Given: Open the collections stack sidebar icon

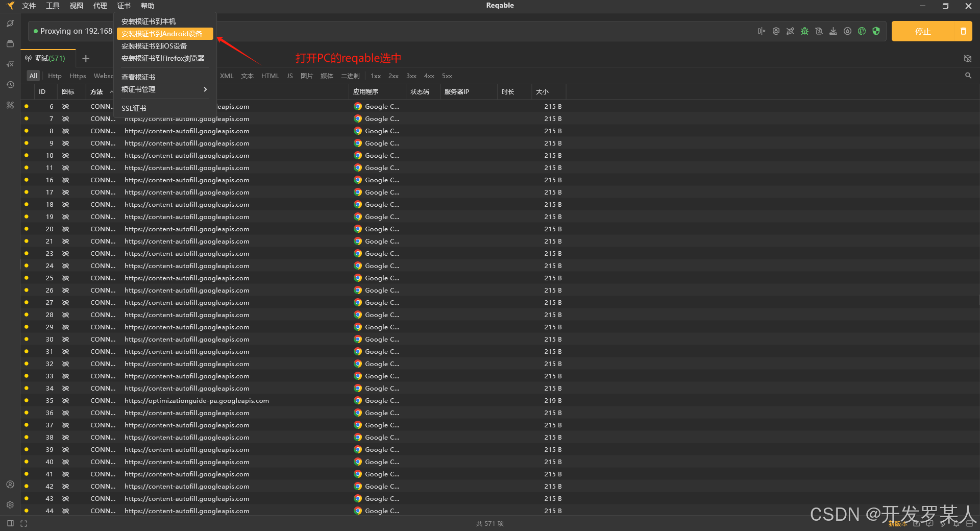Looking at the screenshot, I should point(10,44).
